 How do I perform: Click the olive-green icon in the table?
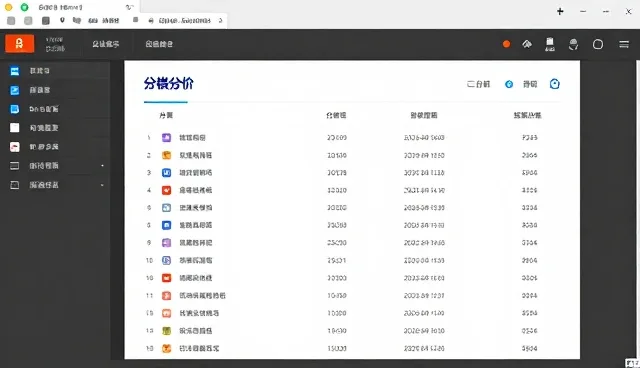(166, 330)
